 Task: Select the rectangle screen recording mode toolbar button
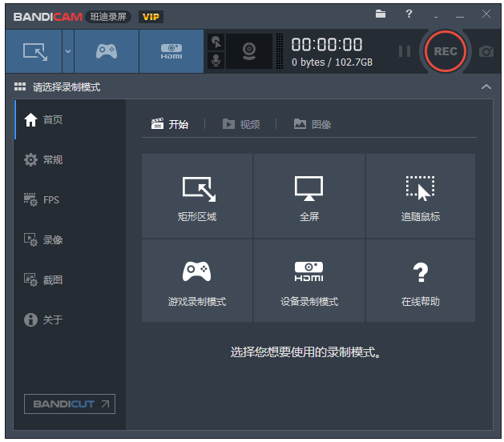pyautogui.click(x=34, y=51)
